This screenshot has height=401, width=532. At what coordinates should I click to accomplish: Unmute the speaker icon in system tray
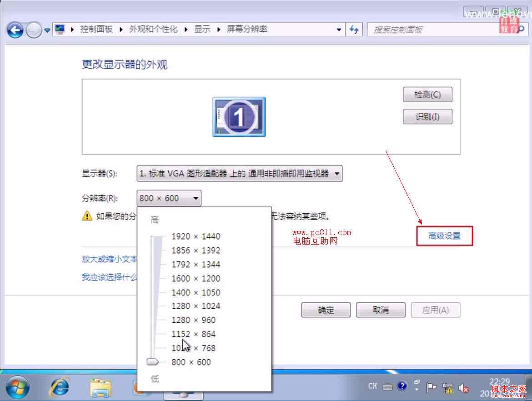click(464, 387)
